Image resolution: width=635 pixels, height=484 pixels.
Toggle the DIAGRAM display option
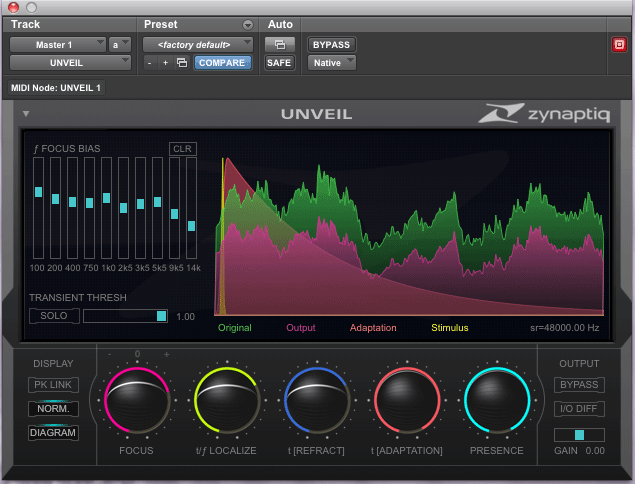click(53, 433)
